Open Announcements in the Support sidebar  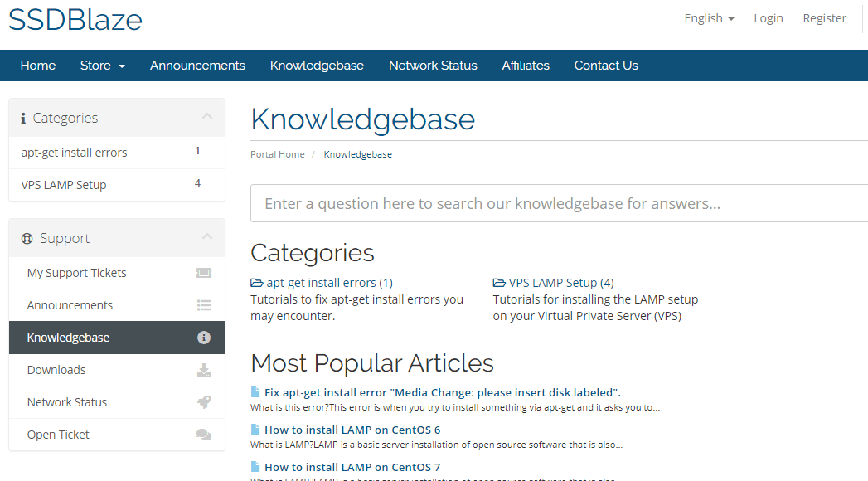tap(117, 305)
